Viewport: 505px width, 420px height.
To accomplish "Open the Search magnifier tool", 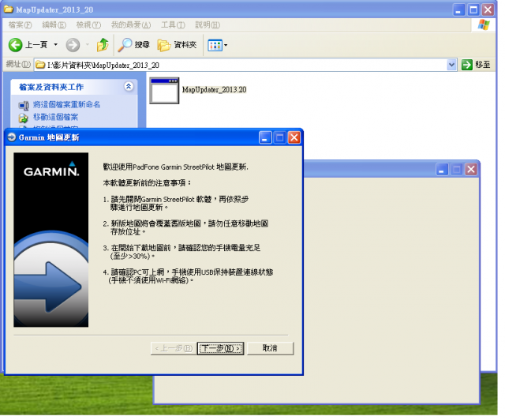I will [133, 45].
